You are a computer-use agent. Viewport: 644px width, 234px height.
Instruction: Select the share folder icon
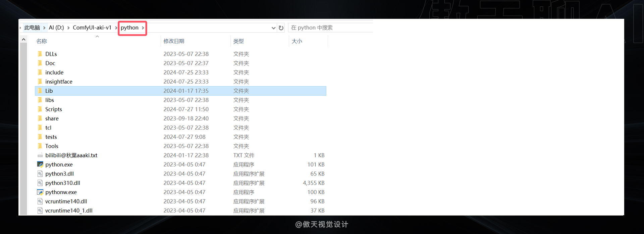40,119
